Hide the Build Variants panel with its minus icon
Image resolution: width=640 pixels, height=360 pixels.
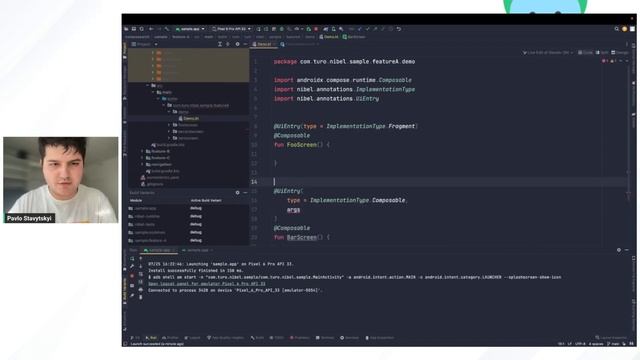[245, 193]
